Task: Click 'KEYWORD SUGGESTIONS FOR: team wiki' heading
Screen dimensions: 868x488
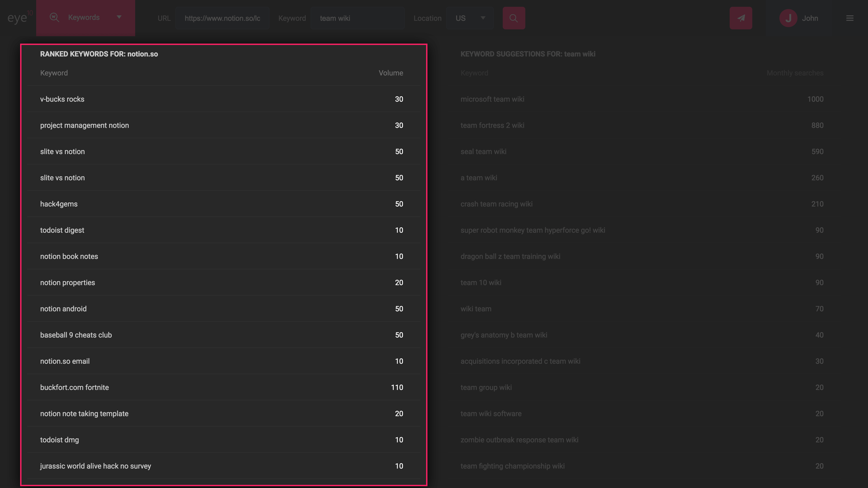Action: [528, 54]
